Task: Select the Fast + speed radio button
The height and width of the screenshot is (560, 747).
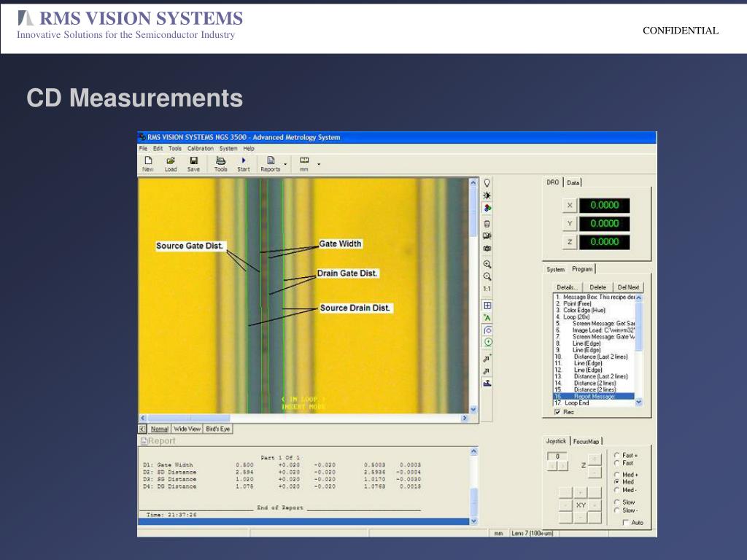Action: [x=617, y=455]
